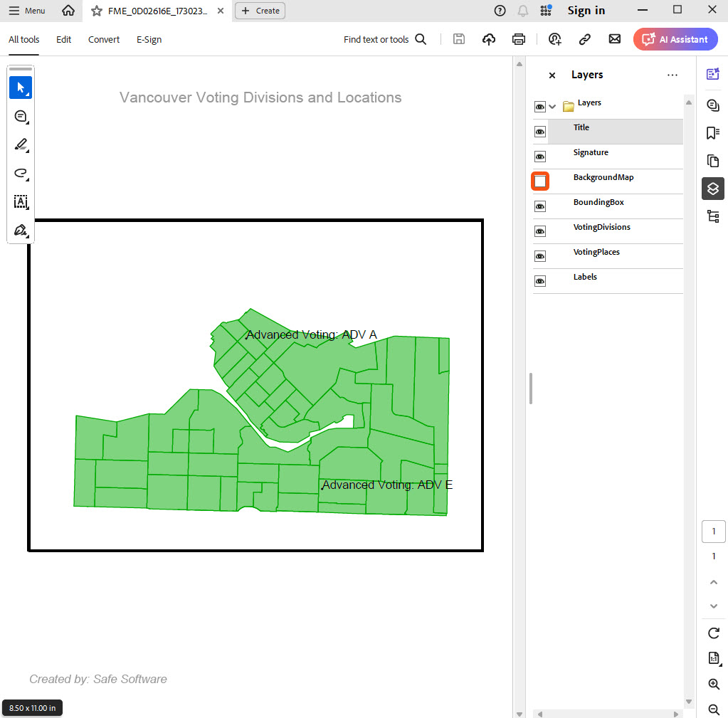
Task: Open the hamburger Menu
Action: [x=27, y=11]
